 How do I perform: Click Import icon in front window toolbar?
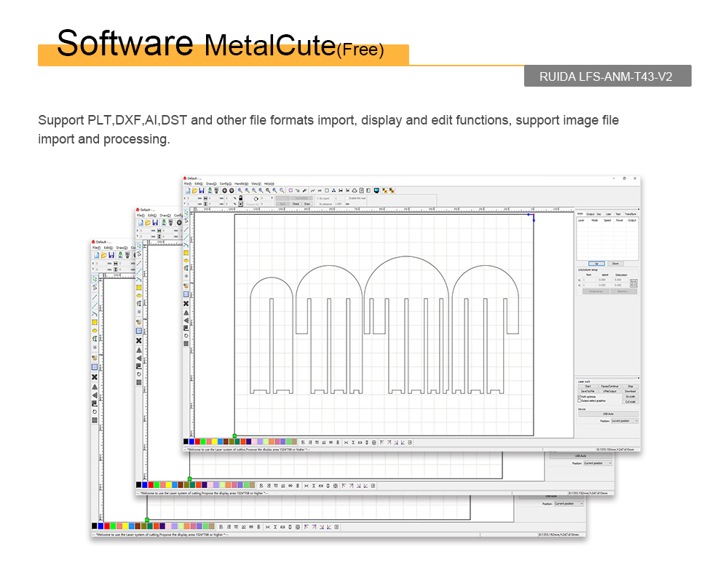(x=210, y=191)
